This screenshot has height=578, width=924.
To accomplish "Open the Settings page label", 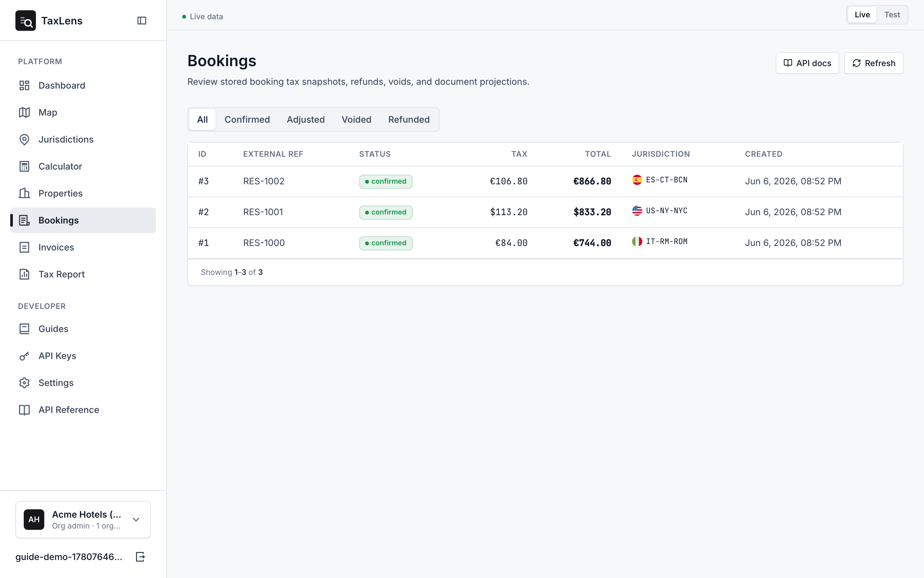I will pyautogui.click(x=56, y=383).
